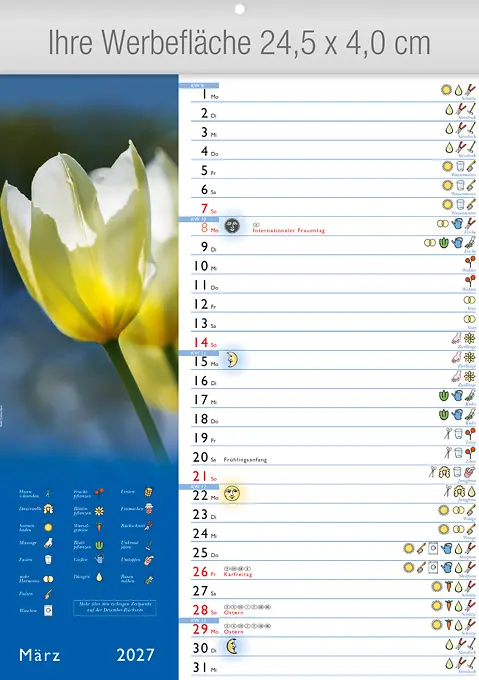Viewport: 479px width, 680px height.
Task: Click the sun icon in the March 1 row
Action: point(446,90)
